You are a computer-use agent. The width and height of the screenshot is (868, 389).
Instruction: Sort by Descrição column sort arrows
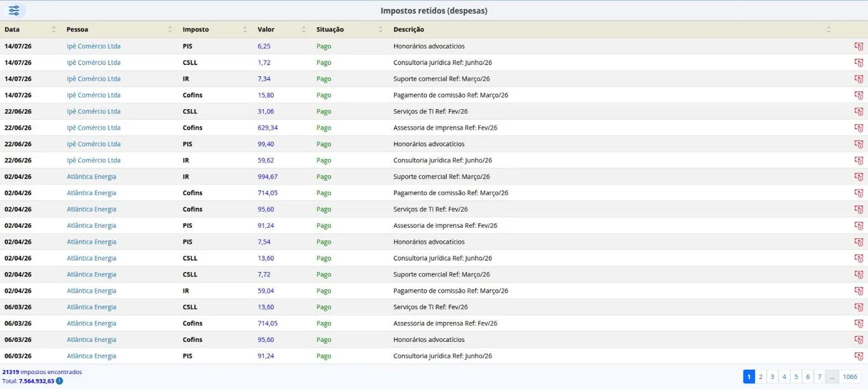[x=828, y=30]
